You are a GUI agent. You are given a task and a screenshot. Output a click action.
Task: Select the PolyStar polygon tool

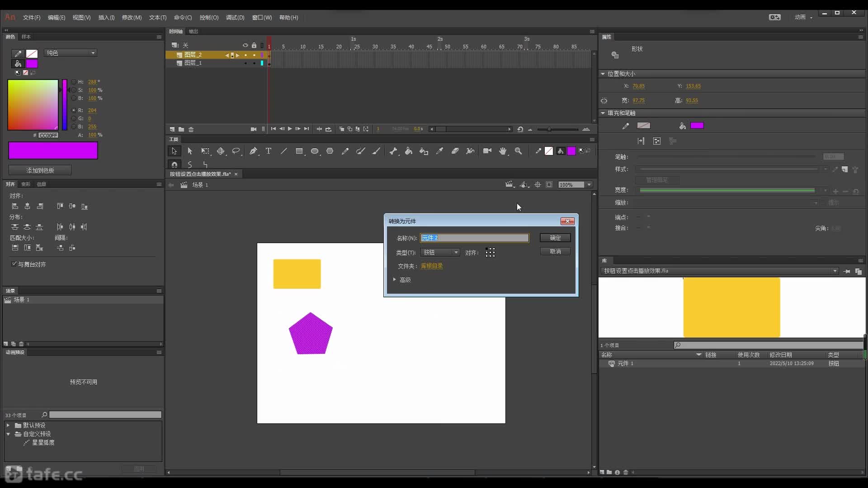330,151
